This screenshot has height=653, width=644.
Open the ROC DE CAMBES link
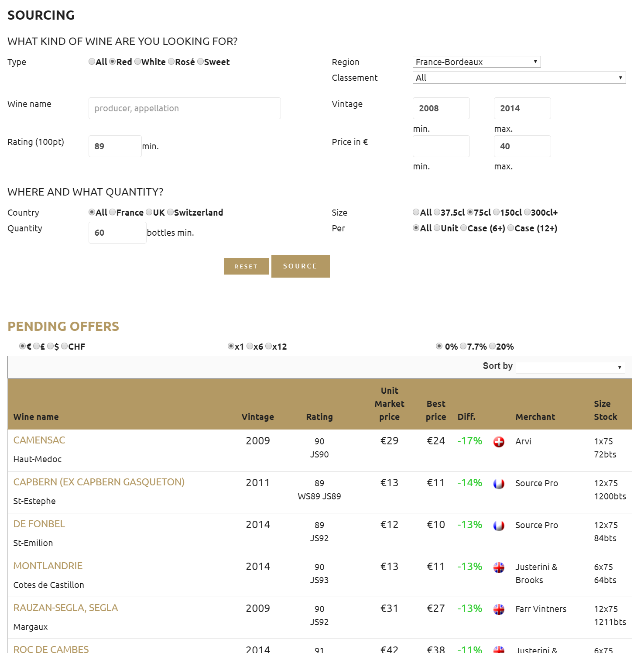click(x=51, y=649)
